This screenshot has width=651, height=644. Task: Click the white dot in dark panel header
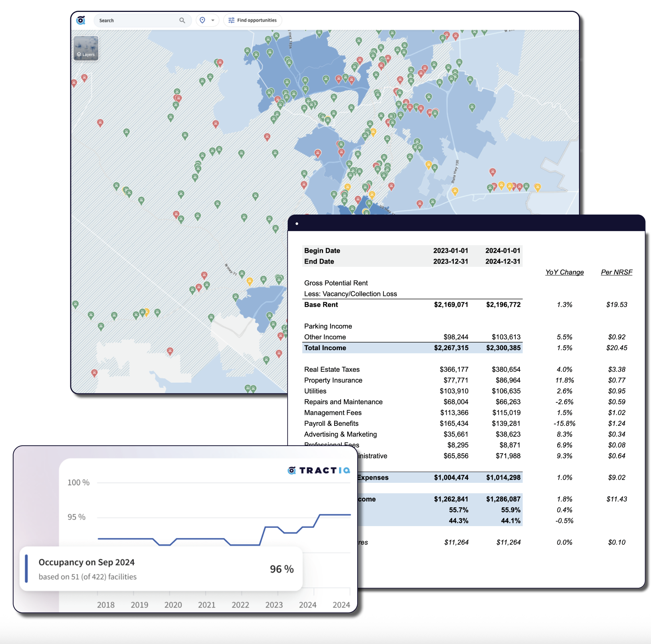click(x=297, y=224)
